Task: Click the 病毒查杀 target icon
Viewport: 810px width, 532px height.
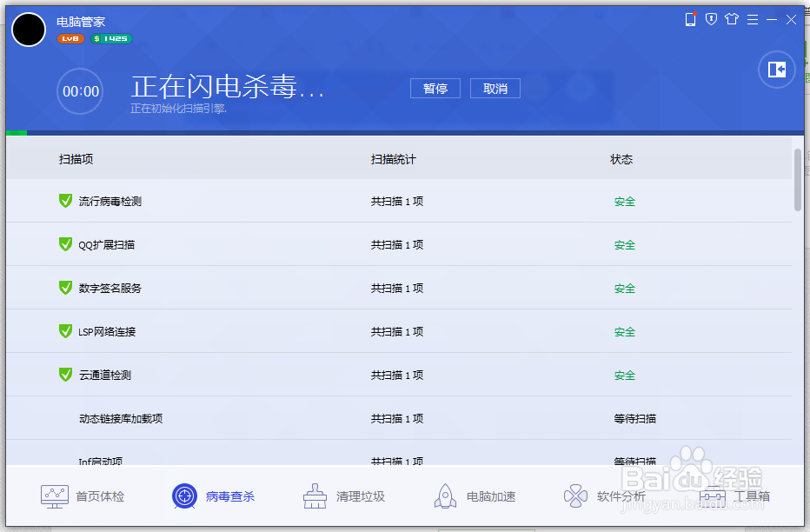Action: click(184, 496)
